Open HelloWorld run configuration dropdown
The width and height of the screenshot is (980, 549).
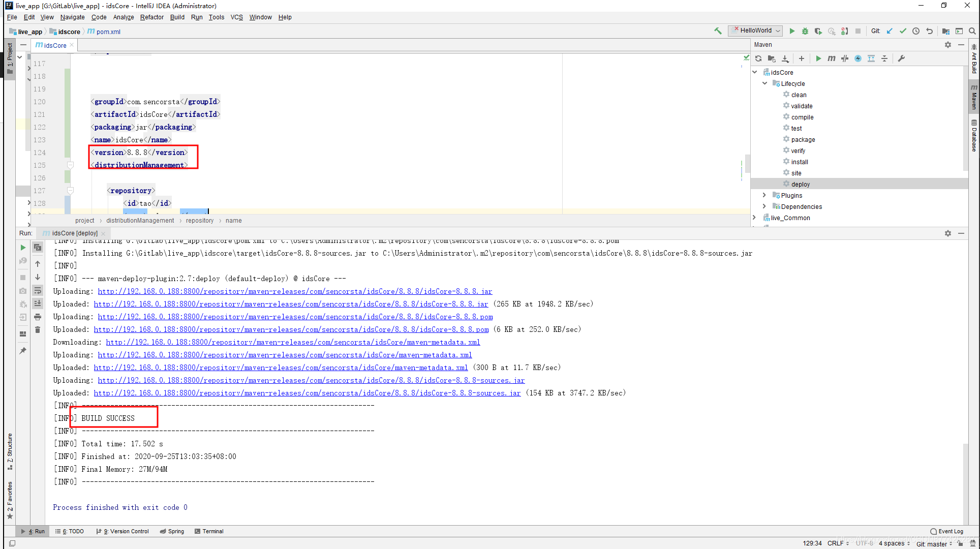(755, 30)
